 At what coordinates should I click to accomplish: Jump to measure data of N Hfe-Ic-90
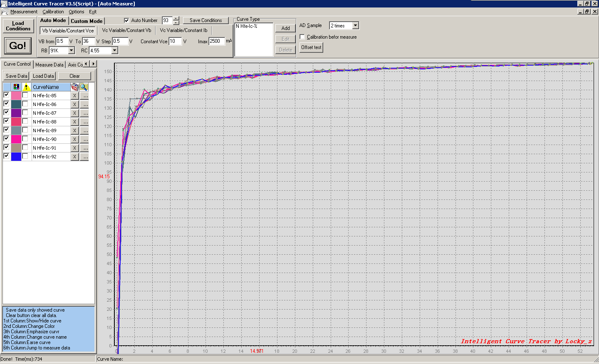pyautogui.click(x=84, y=139)
